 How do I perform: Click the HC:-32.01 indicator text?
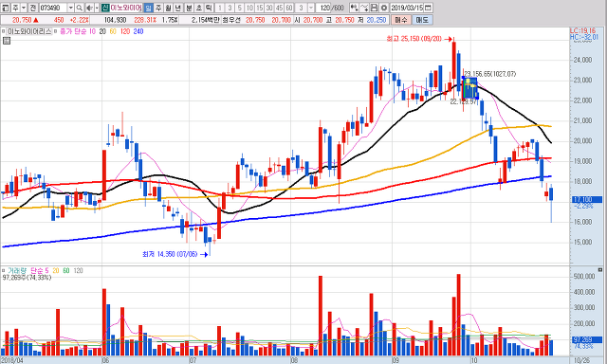pos(584,37)
